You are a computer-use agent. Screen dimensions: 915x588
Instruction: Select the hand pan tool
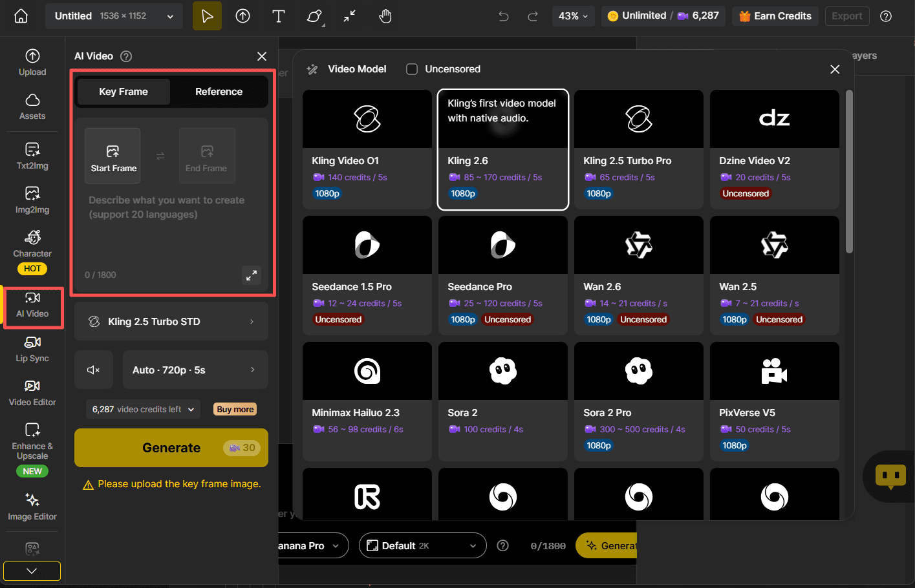(385, 16)
